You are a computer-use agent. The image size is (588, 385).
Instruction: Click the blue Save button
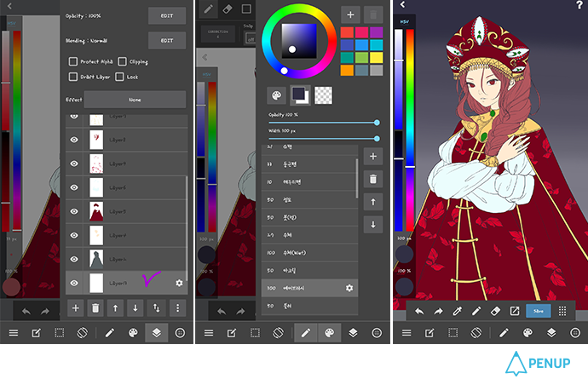coord(538,311)
